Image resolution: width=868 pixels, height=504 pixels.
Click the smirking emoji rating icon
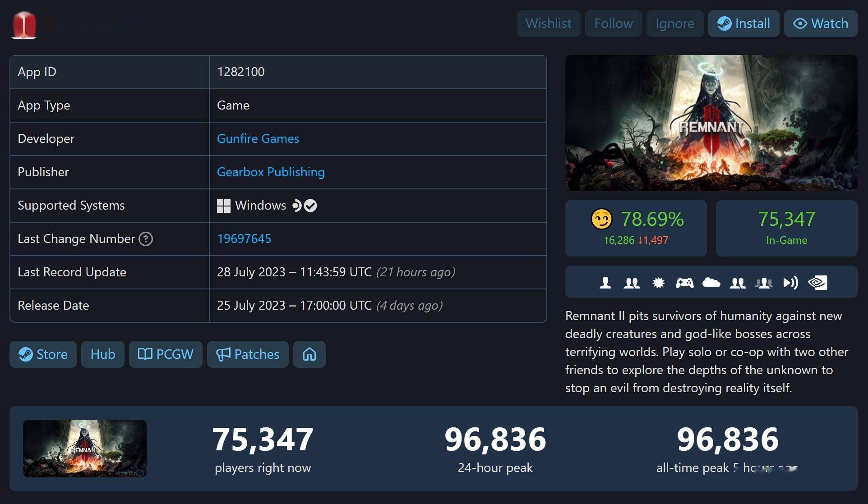tap(601, 220)
